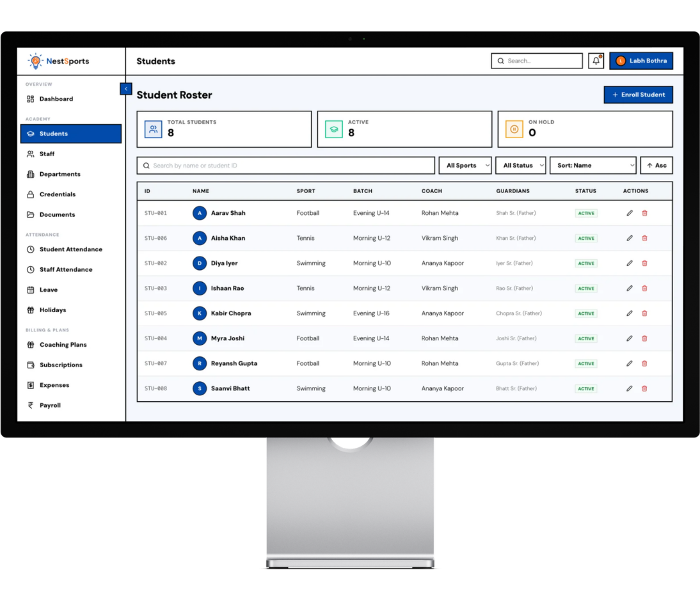Click the name Saanvi Bhatt

pos(230,388)
